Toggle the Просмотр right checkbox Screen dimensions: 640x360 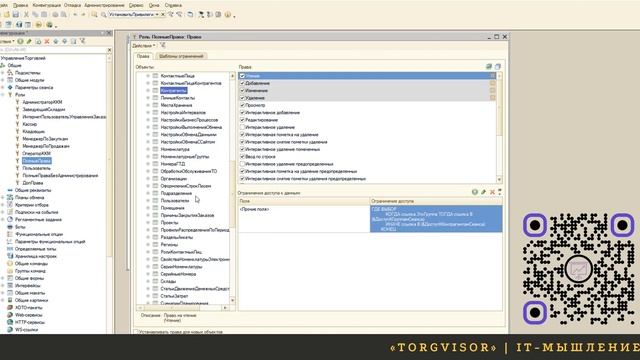(x=242, y=105)
